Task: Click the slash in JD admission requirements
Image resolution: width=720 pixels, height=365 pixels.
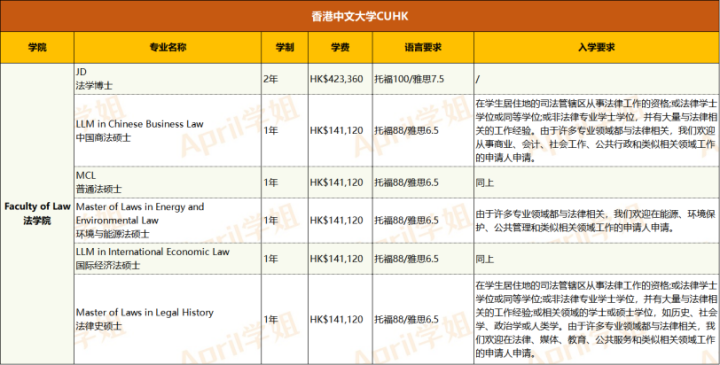Action: [478, 79]
